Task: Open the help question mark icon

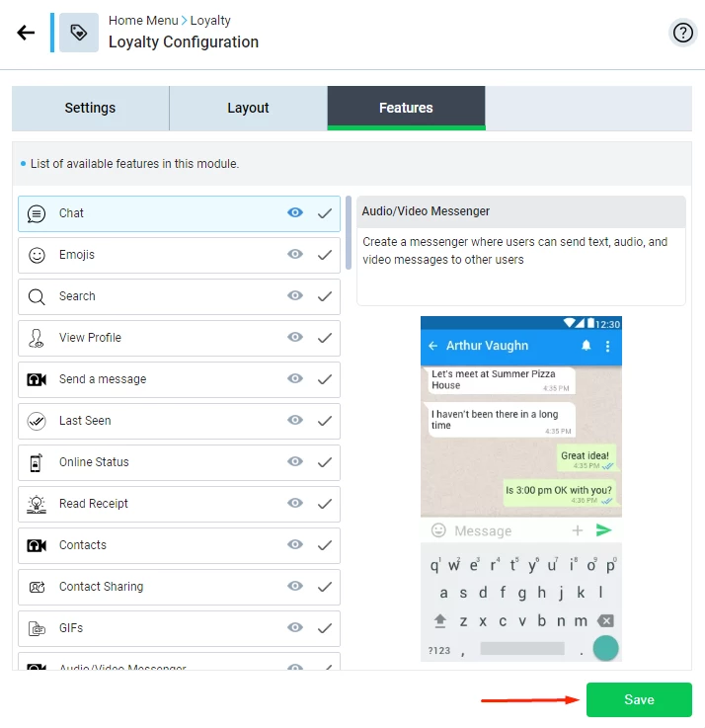Action: pos(682,33)
